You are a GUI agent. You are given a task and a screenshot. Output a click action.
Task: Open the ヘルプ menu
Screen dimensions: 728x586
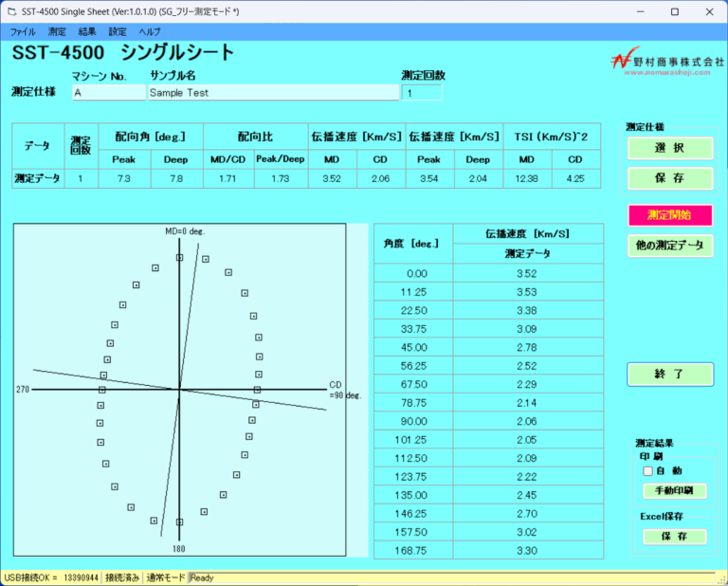point(150,32)
